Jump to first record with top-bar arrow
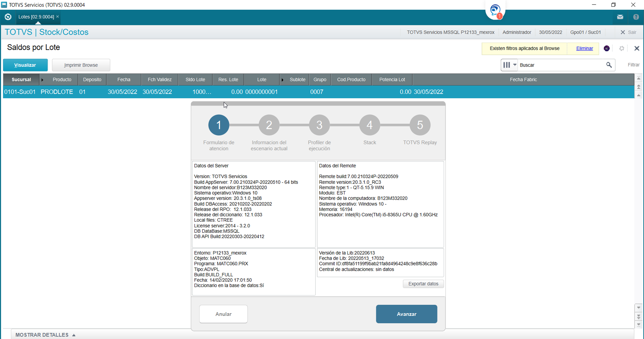Viewport: 644px width, 339px height. pos(638,78)
